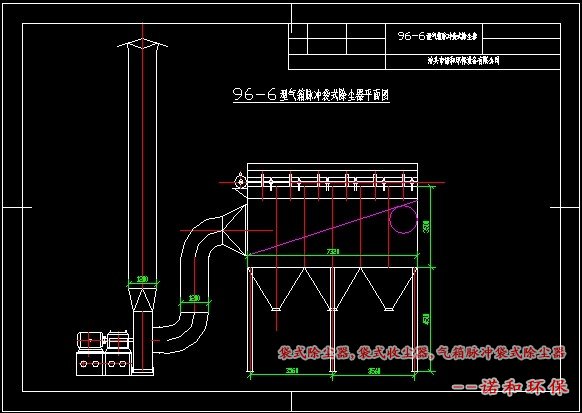Viewport: 582px width, 413px height.
Task: Click the left hopper discharge outlet
Action: click(x=276, y=308)
